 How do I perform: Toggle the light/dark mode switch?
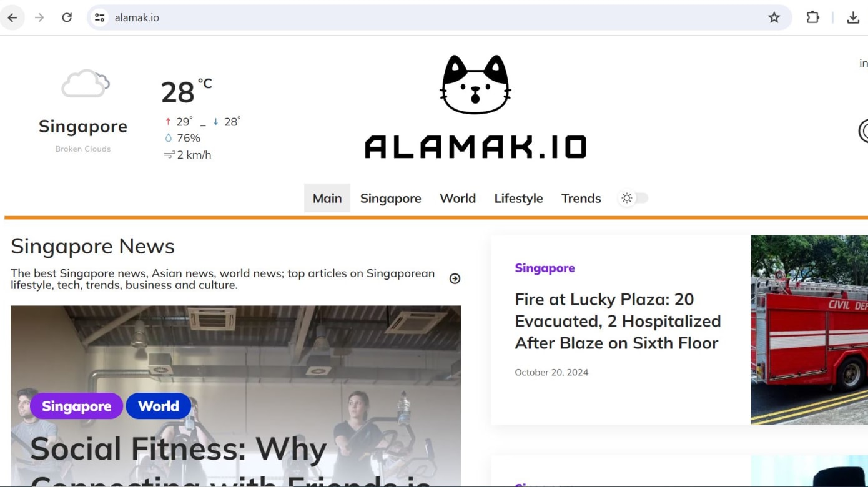click(633, 198)
